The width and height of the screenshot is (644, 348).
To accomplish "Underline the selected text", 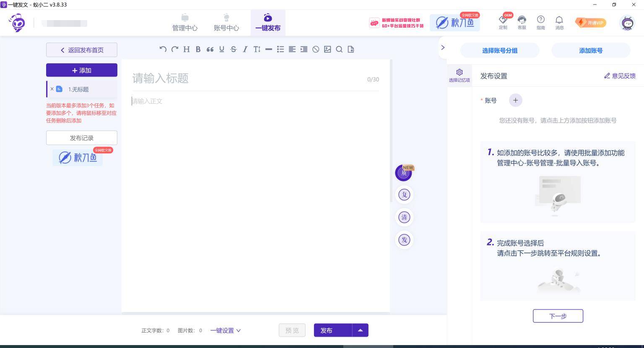I will tap(222, 49).
